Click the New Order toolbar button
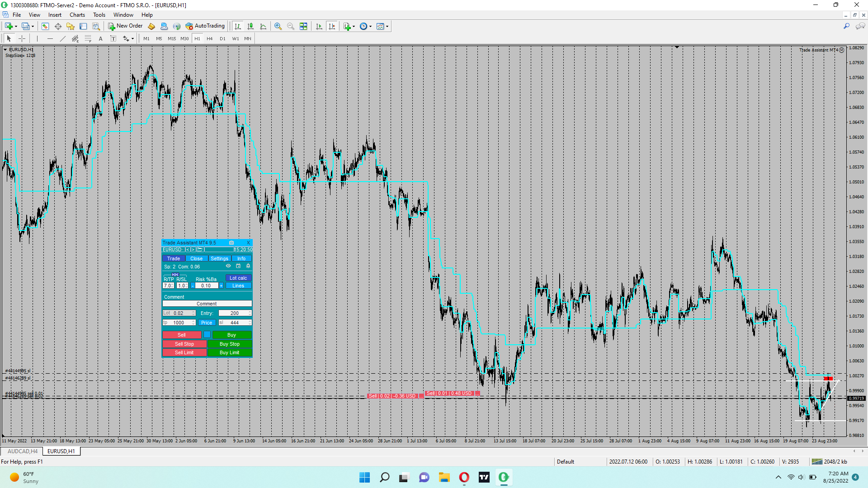This screenshot has width=868, height=488. (125, 26)
